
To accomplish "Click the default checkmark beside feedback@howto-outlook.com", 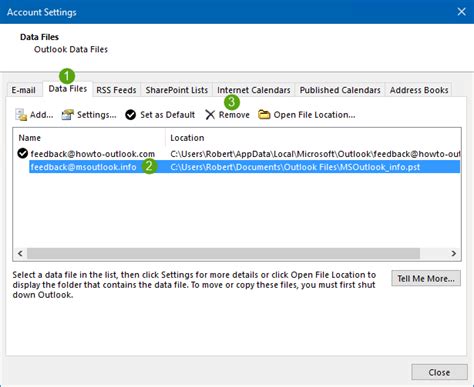I will coord(22,153).
